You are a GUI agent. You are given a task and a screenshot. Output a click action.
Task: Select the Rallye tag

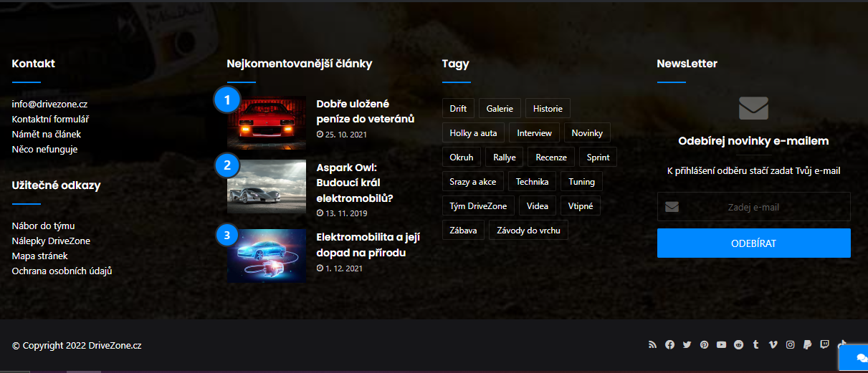click(505, 157)
